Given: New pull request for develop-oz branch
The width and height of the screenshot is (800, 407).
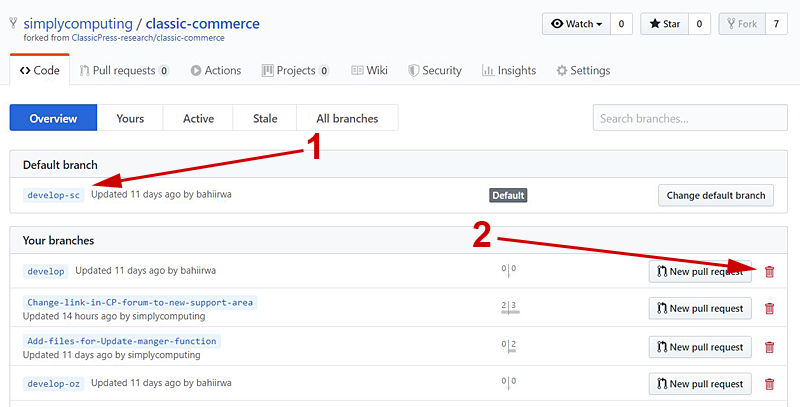Looking at the screenshot, I should [700, 384].
